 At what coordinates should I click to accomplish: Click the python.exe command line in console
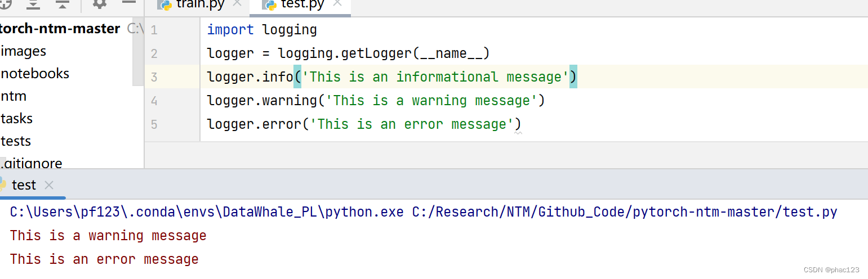point(424,212)
